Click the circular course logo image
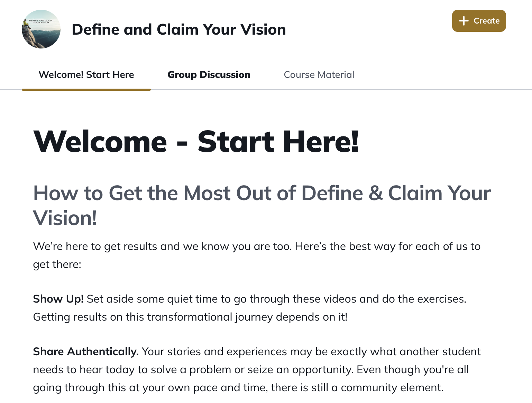Viewport: 532px width, 403px height. [41, 29]
